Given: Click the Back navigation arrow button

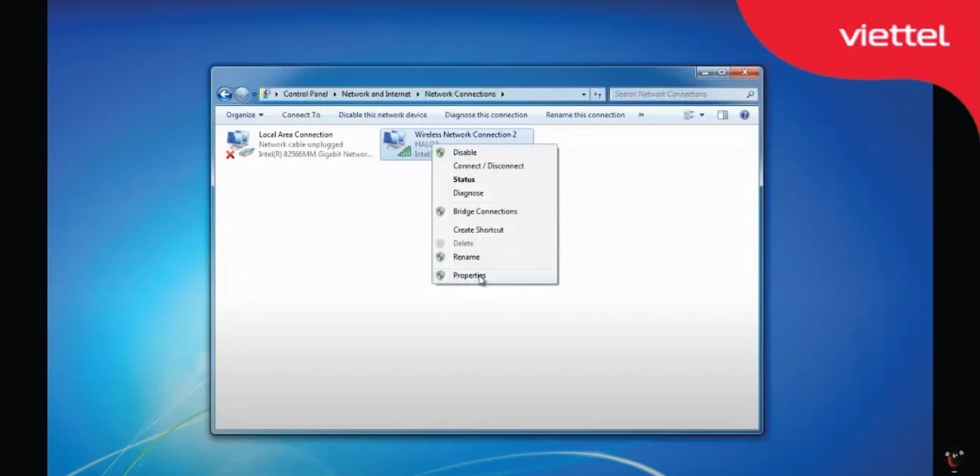Looking at the screenshot, I should [x=225, y=94].
